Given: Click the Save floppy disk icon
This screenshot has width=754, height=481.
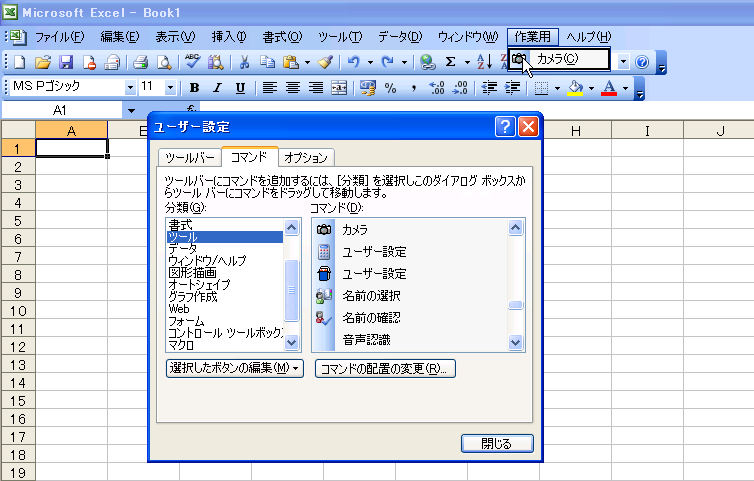Looking at the screenshot, I should [x=66, y=62].
